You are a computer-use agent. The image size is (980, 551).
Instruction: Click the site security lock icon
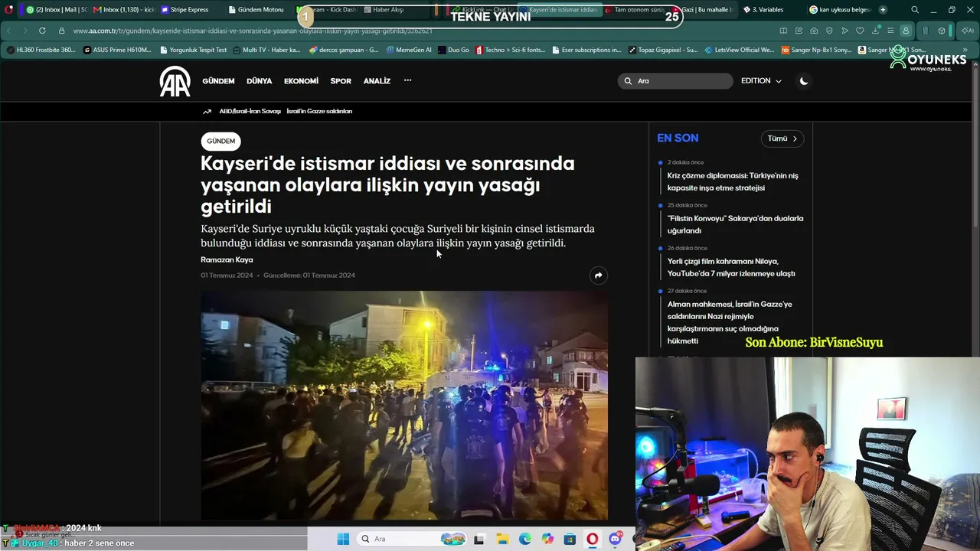click(x=62, y=31)
